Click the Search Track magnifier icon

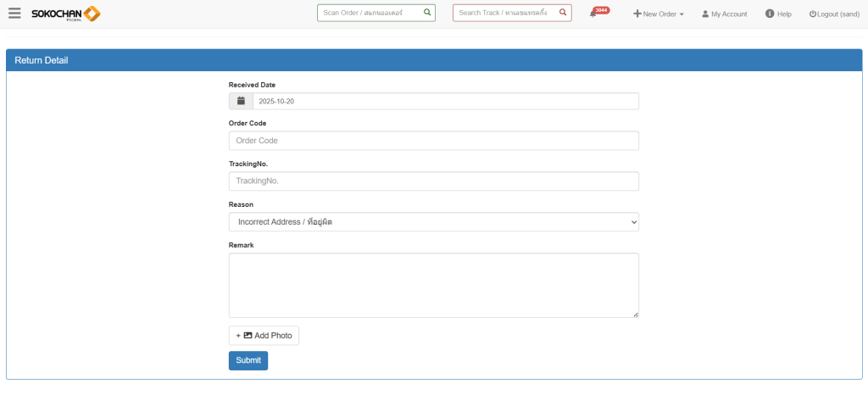click(x=563, y=13)
